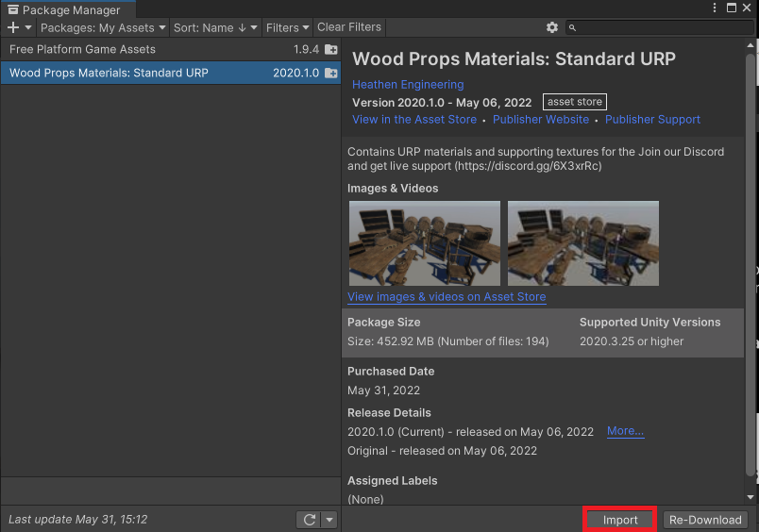Image resolution: width=759 pixels, height=532 pixels.
Task: Click the Last update May 31, 15:12 status
Action: tap(78, 520)
